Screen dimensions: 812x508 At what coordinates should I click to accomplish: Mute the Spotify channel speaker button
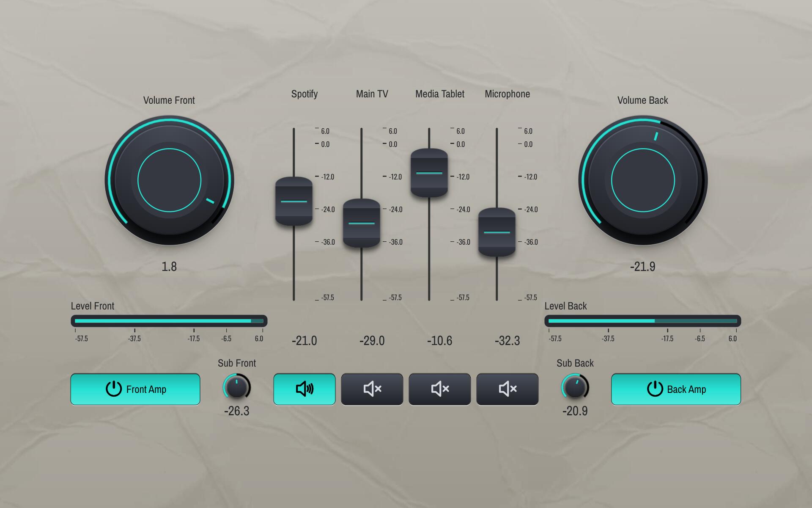[304, 389]
